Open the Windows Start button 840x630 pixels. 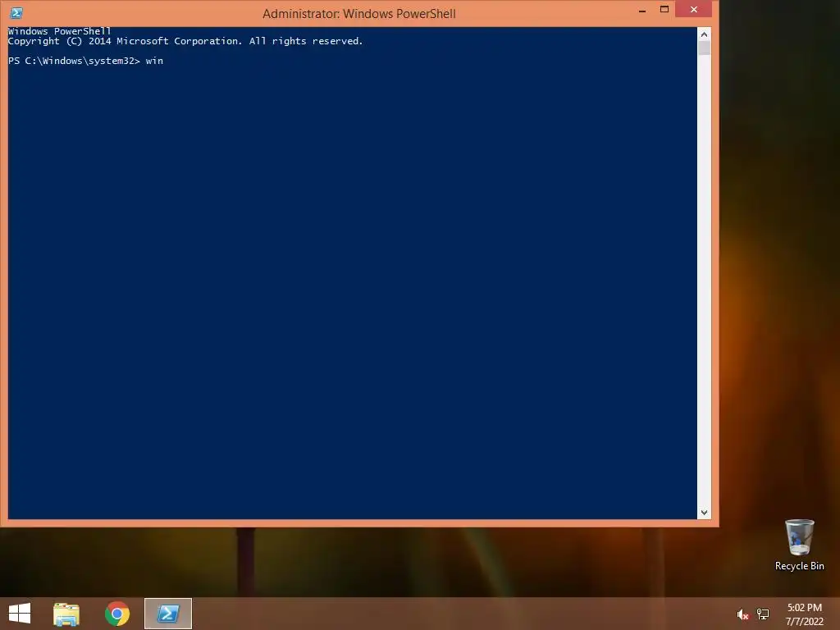tap(20, 614)
